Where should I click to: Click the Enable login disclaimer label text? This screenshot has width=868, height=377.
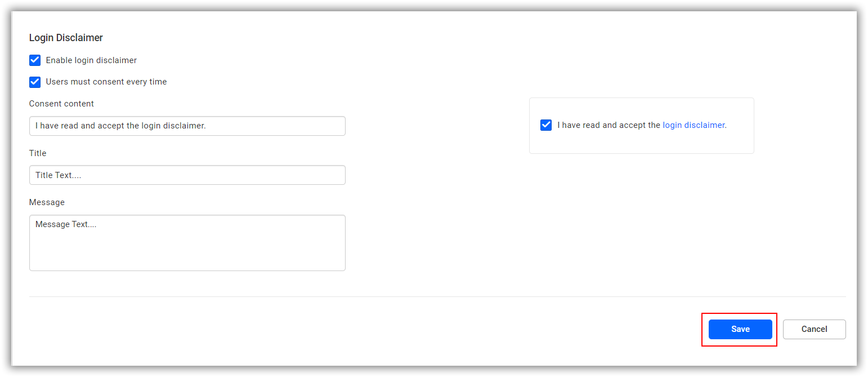pyautogui.click(x=91, y=60)
